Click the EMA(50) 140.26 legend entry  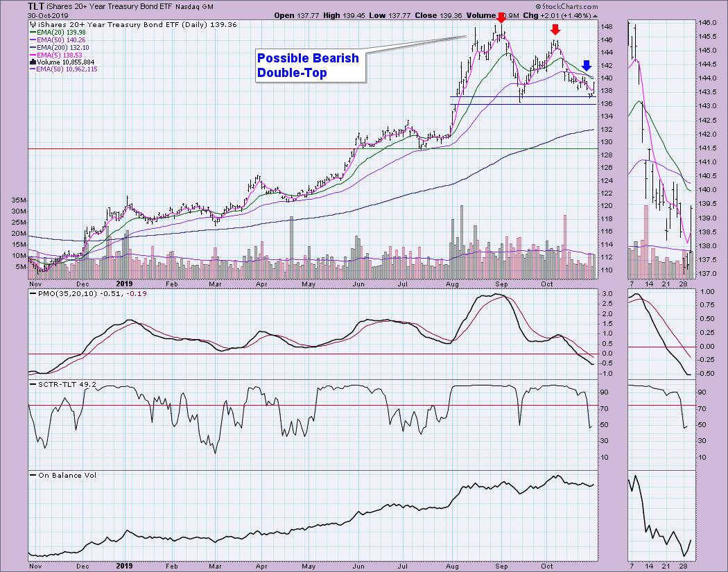(59, 40)
